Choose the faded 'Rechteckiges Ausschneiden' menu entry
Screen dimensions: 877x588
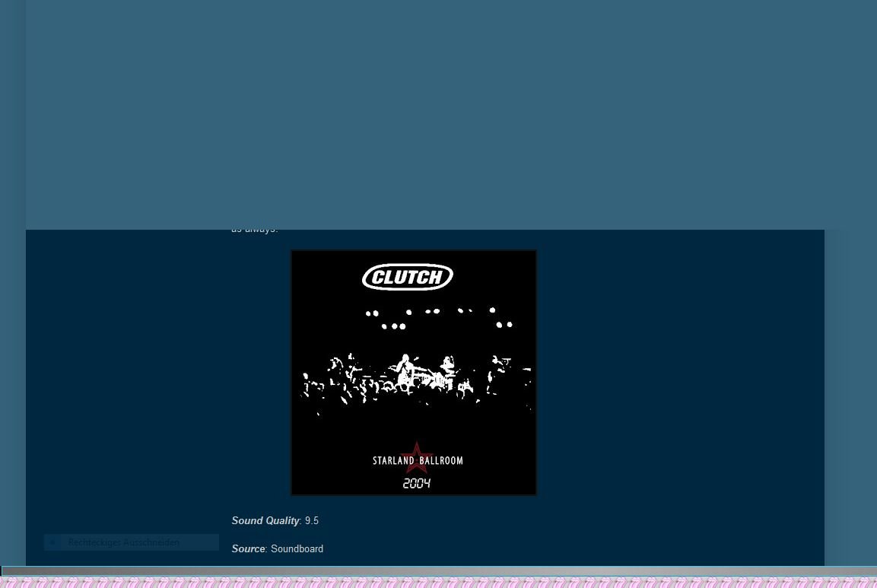pos(132,542)
